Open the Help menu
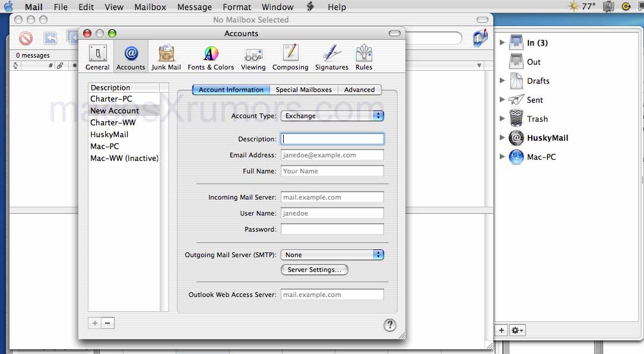Screen dimensions: 644x354 [337, 7]
